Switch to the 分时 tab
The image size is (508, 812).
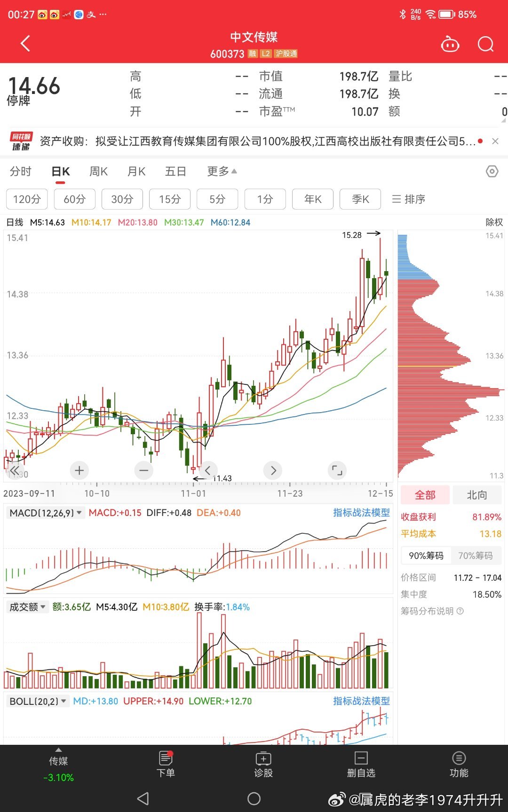tap(21, 172)
